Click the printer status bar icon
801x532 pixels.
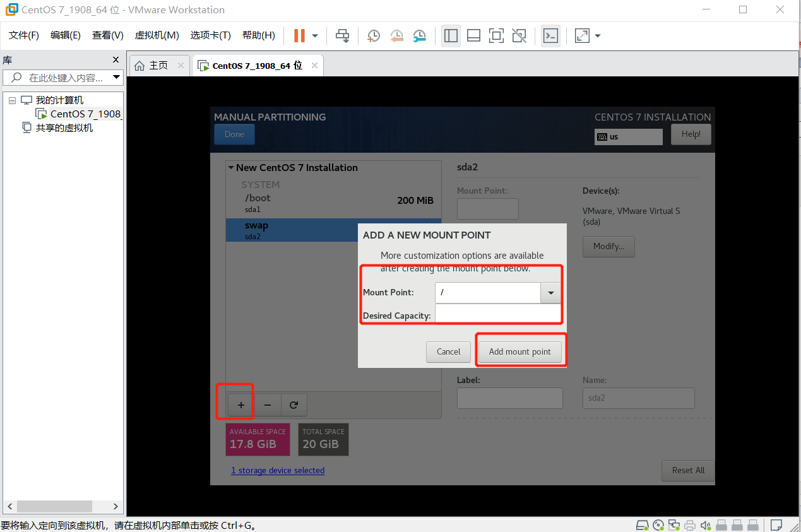pyautogui.click(x=691, y=525)
